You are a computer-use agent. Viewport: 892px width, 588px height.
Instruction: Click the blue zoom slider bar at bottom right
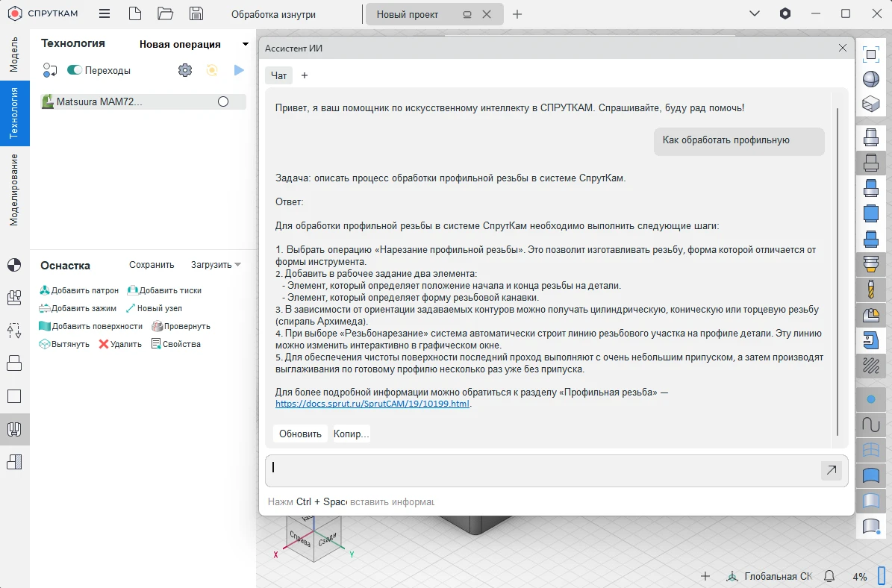tap(881, 576)
